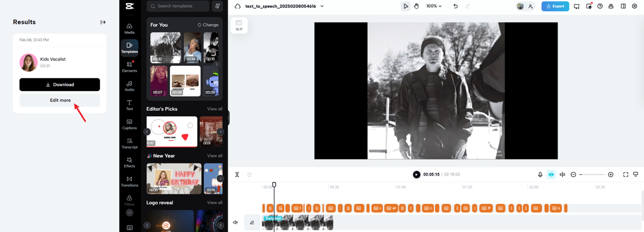Show next For You templates arrow
644x232 pixels.
click(x=217, y=64)
